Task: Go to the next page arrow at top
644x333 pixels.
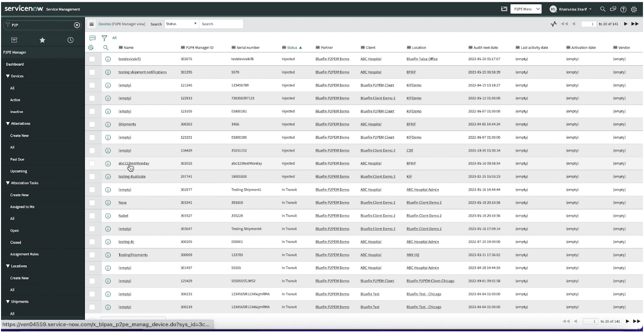Action: (626, 24)
